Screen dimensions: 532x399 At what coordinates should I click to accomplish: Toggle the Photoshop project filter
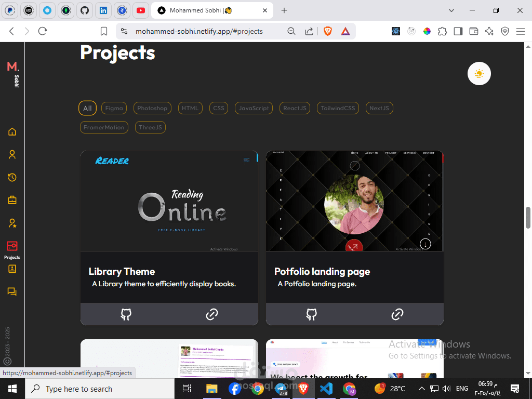coord(152,108)
